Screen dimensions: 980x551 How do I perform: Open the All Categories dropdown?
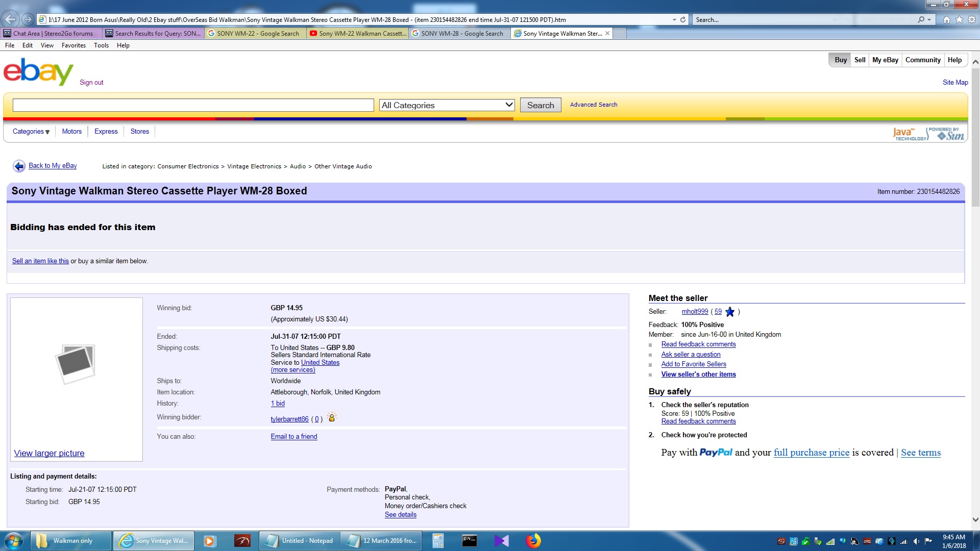pos(447,105)
